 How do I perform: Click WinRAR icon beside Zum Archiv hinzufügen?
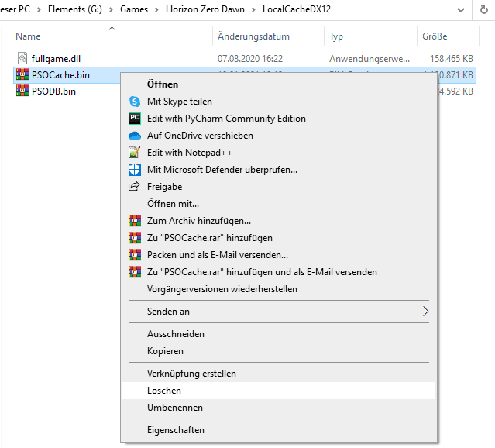tap(135, 221)
